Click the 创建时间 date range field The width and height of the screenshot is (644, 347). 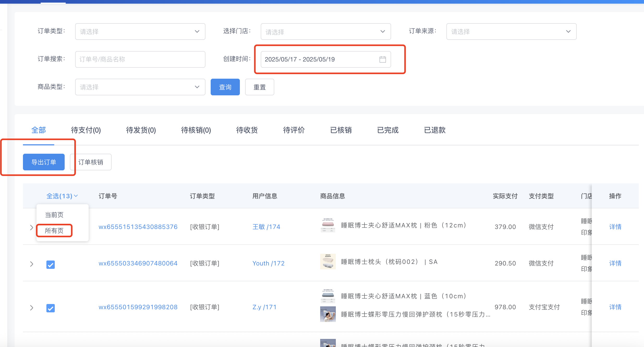pos(326,59)
